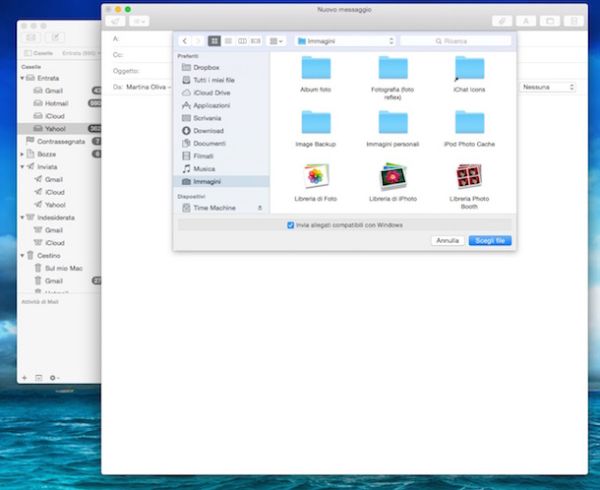Screen dimensions: 600x490
Task: Toggle 'Invia allegati compatibili con Windows' checkbox
Action: pos(291,225)
